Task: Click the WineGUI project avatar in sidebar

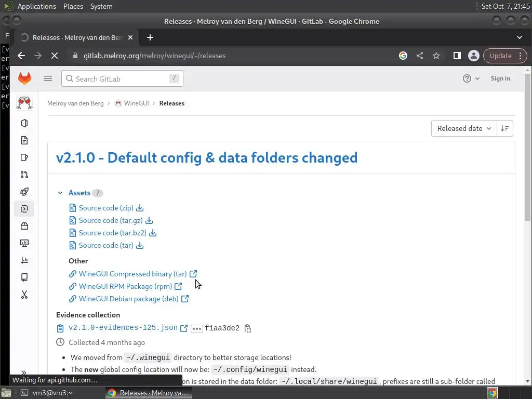Action: (x=24, y=103)
